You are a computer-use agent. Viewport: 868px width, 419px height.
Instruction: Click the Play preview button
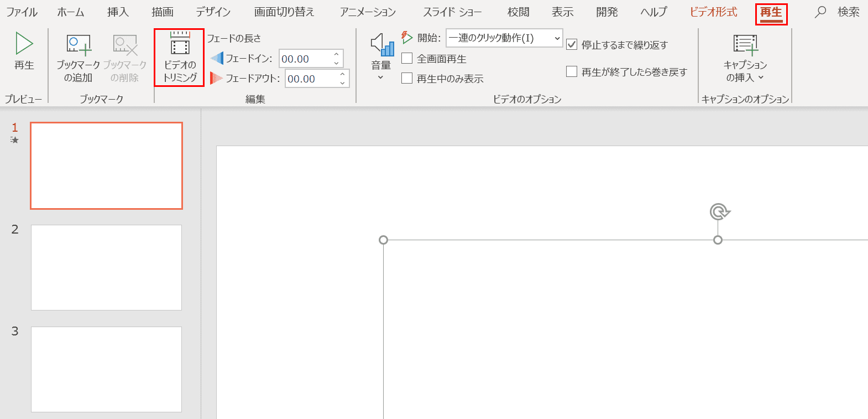pos(24,51)
